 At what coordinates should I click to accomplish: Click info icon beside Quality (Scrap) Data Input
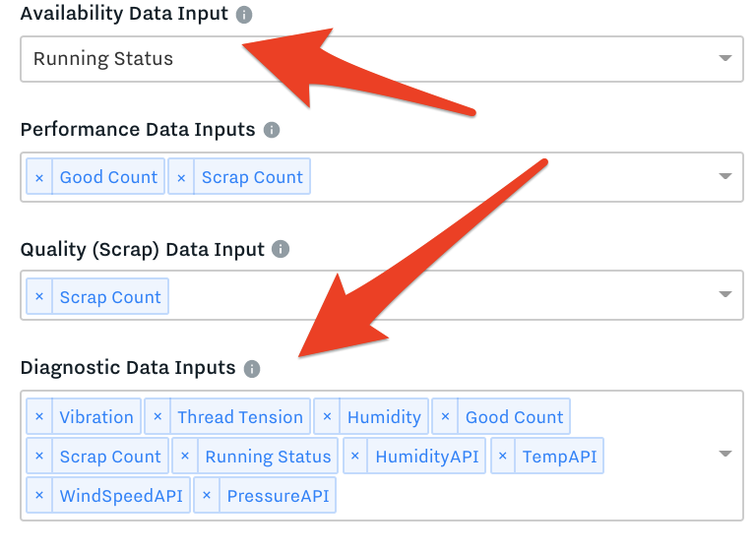click(x=281, y=249)
